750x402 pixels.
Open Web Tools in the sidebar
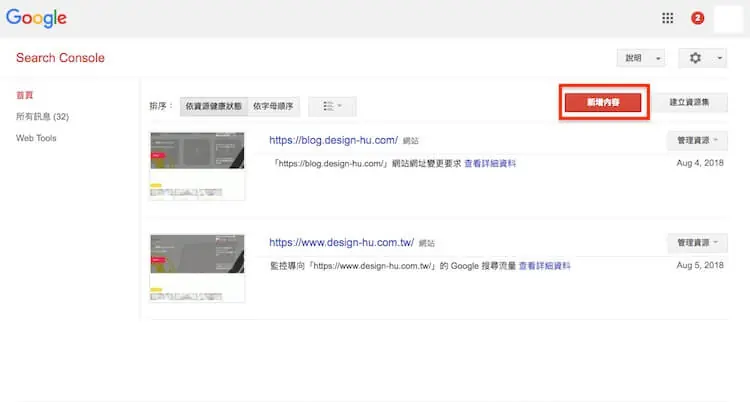[36, 138]
